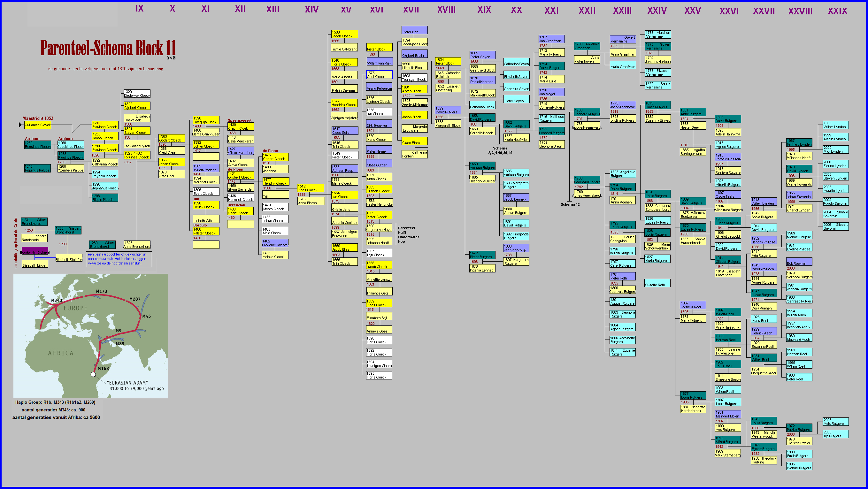
Task: Select the 1629 David Rutgers box
Action: [448, 110]
